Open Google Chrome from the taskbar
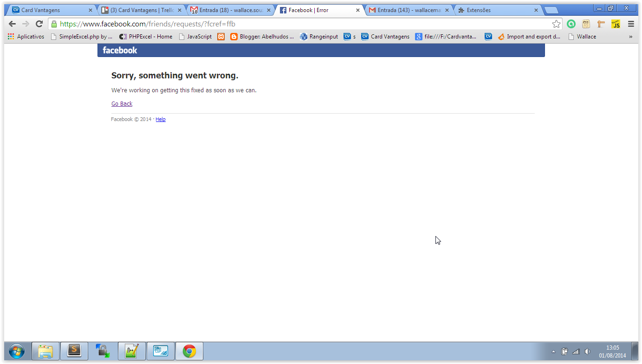 pos(189,351)
